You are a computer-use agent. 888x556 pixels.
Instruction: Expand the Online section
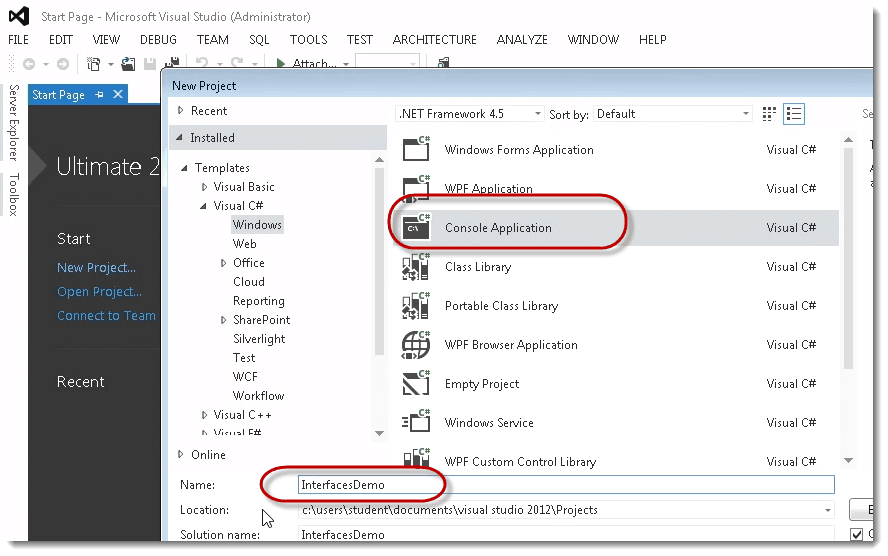pos(181,454)
